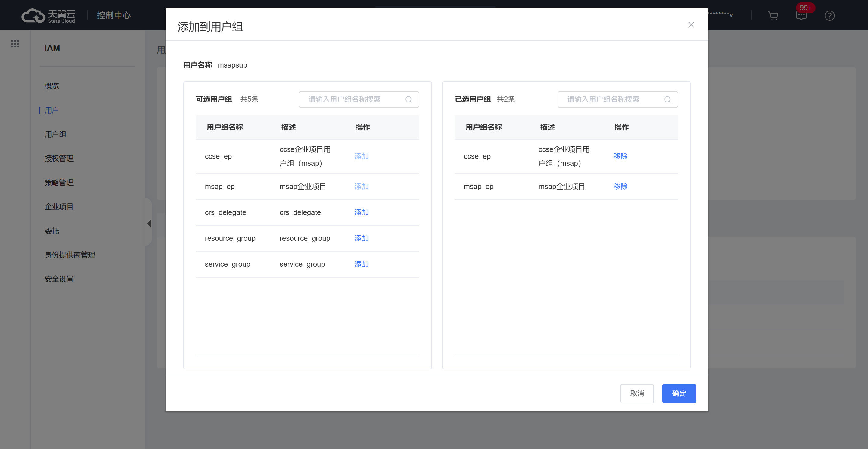
Task: Click the user name msapsub
Action: coord(232,65)
